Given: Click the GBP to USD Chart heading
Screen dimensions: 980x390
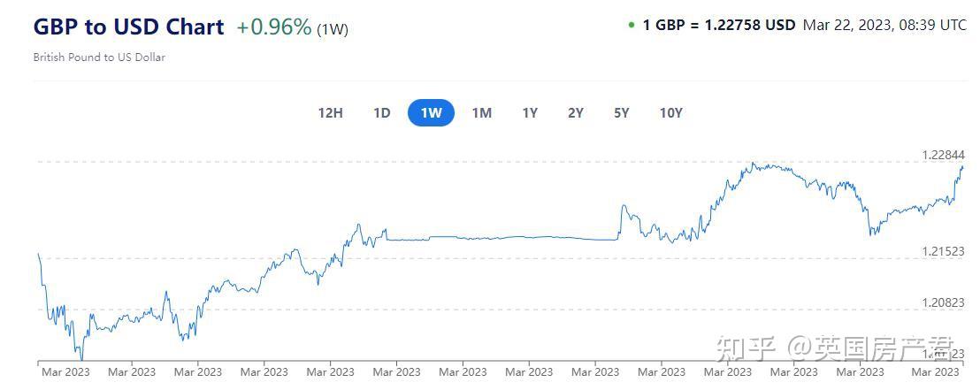Looking at the screenshot, I should tap(129, 27).
